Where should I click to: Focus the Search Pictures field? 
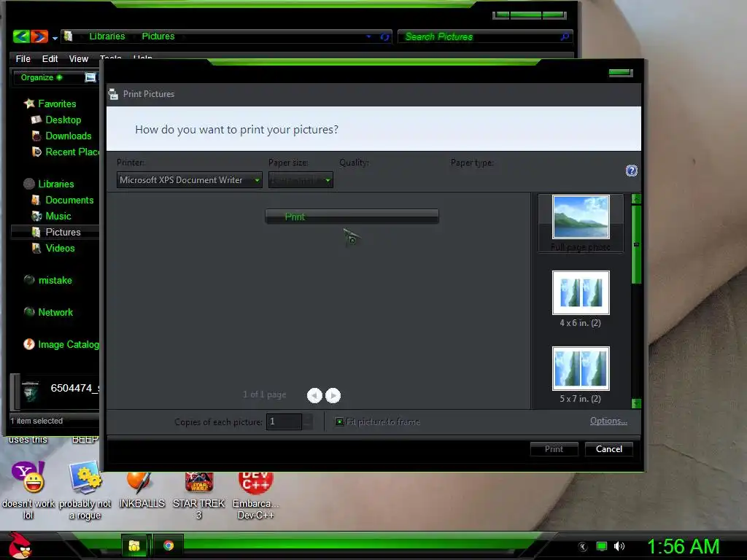[485, 36]
